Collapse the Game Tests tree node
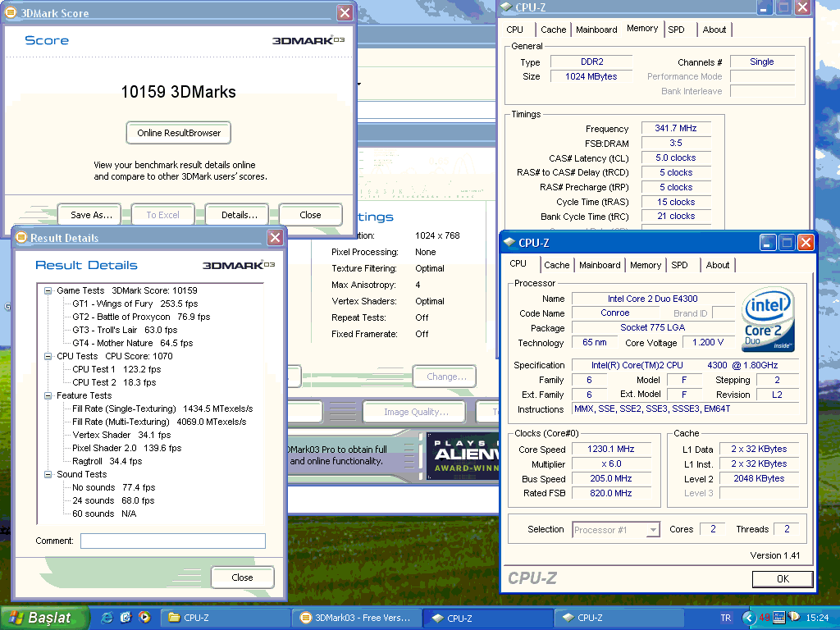The image size is (840, 630). [48, 291]
